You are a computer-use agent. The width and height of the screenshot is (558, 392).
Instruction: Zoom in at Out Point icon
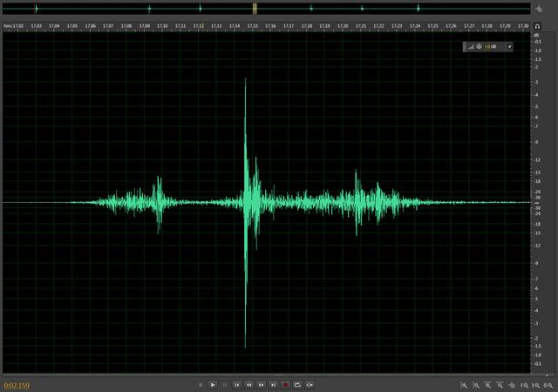pos(536,385)
